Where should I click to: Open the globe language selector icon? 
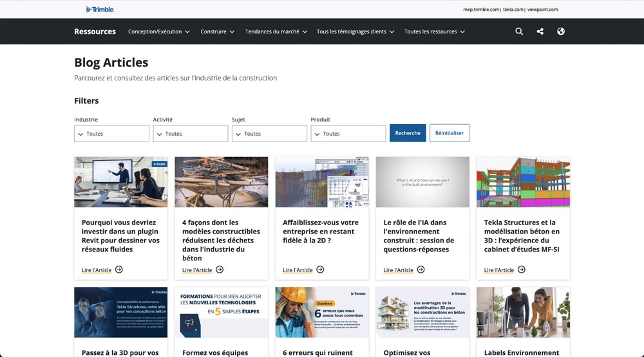point(561,32)
